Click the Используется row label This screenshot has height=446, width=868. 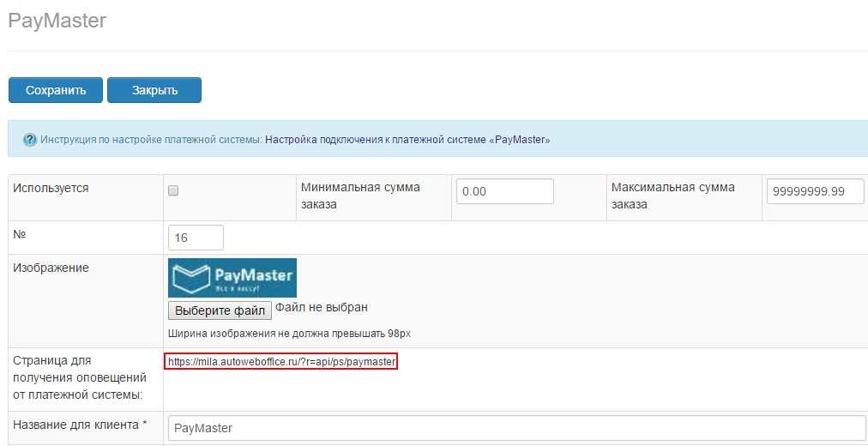pyautogui.click(x=51, y=188)
